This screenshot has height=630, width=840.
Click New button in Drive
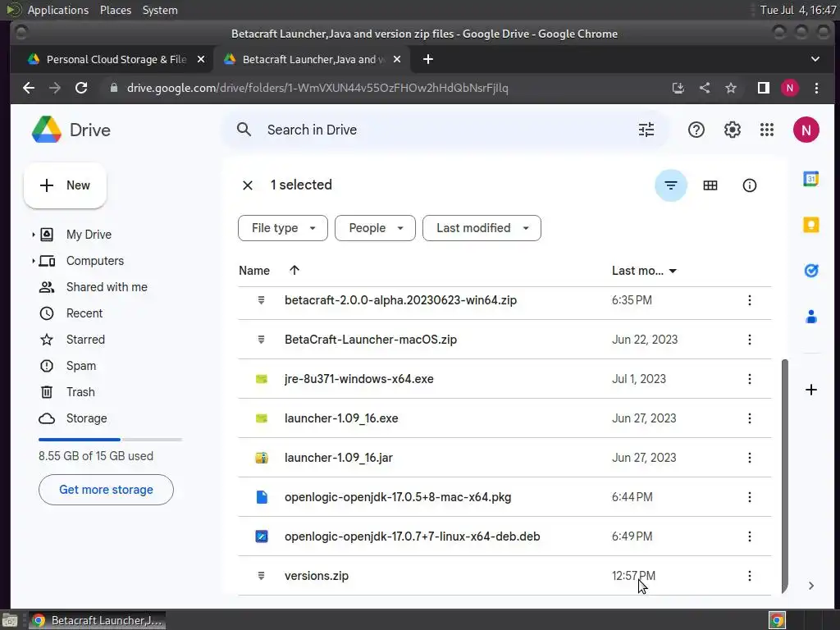(65, 185)
